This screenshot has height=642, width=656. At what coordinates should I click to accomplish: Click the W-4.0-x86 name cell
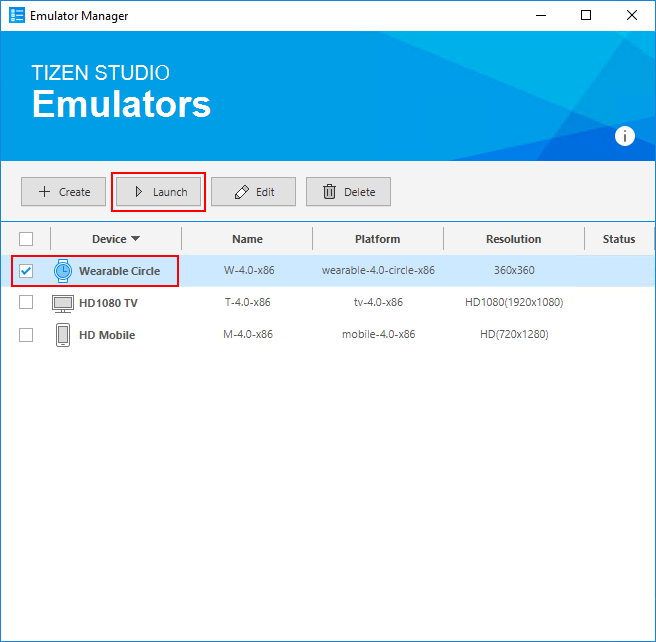[x=249, y=270]
